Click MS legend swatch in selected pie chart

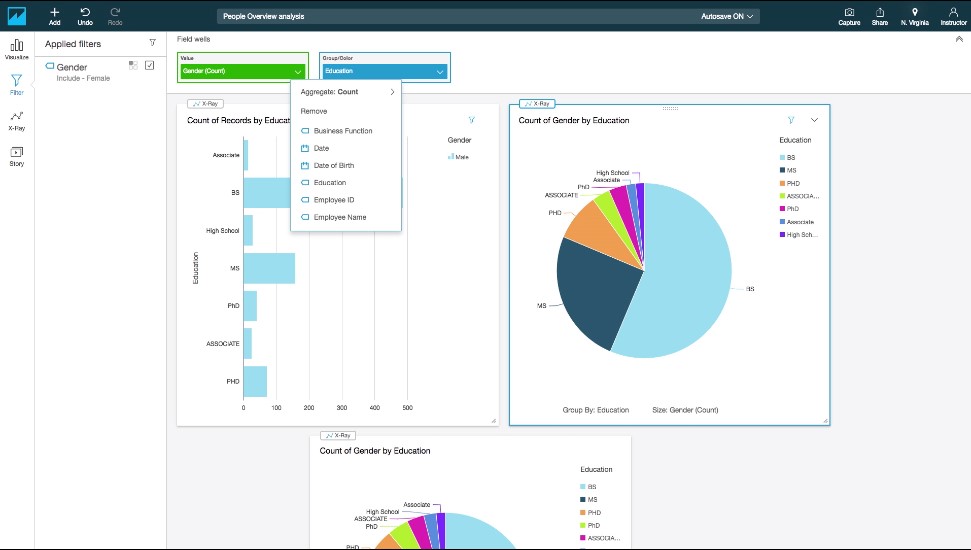pyautogui.click(x=782, y=170)
